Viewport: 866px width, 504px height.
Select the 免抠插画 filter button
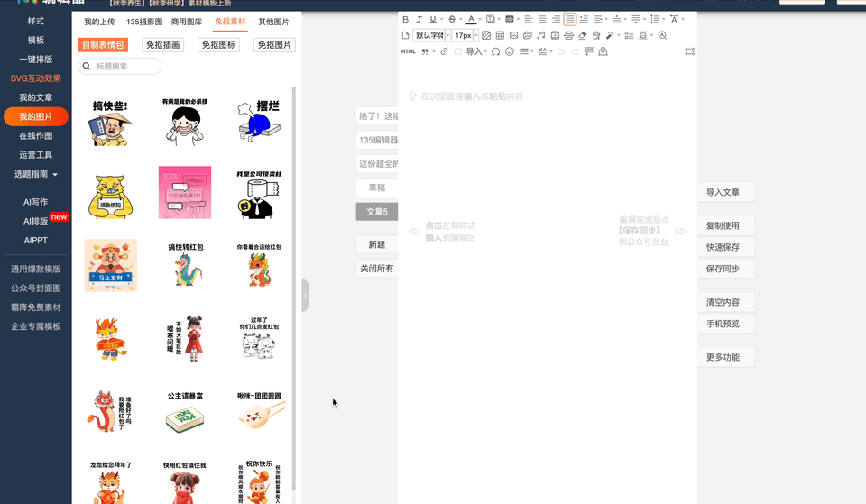163,45
